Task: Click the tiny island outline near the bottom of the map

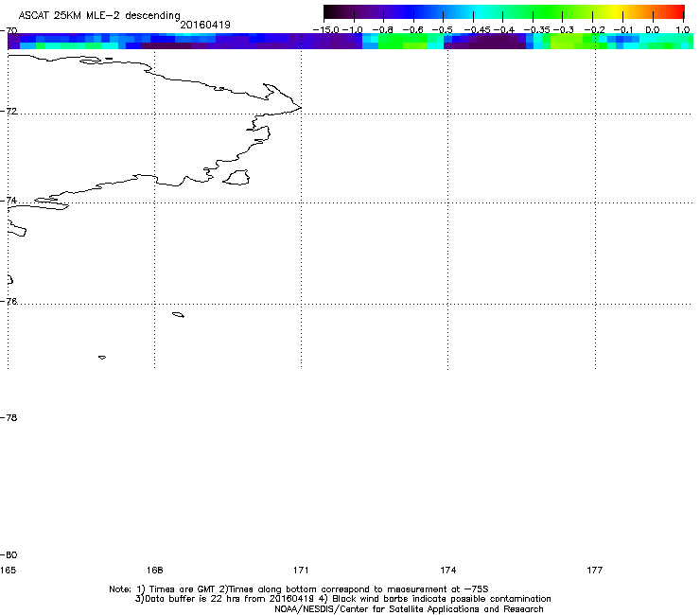Action: pyautogui.click(x=102, y=358)
